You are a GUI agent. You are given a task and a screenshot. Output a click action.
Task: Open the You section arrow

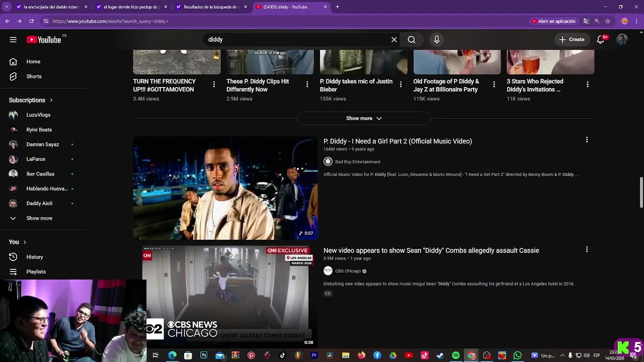(25, 242)
